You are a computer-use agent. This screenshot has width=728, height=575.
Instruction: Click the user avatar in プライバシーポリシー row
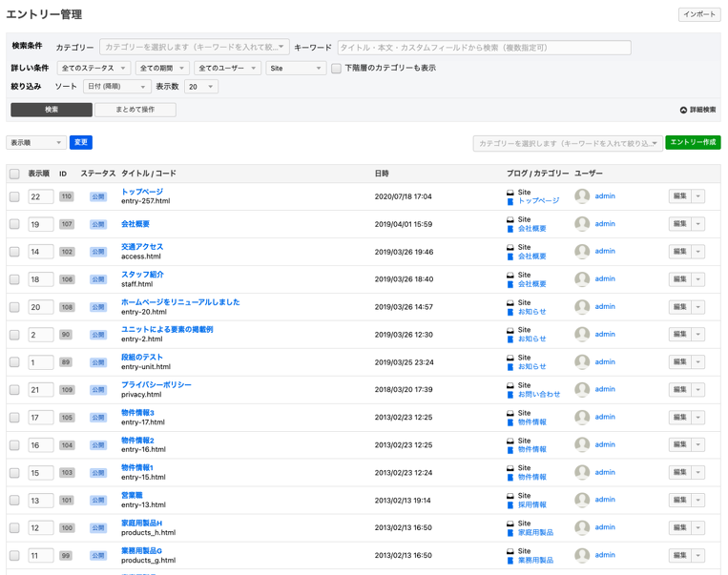[582, 390]
